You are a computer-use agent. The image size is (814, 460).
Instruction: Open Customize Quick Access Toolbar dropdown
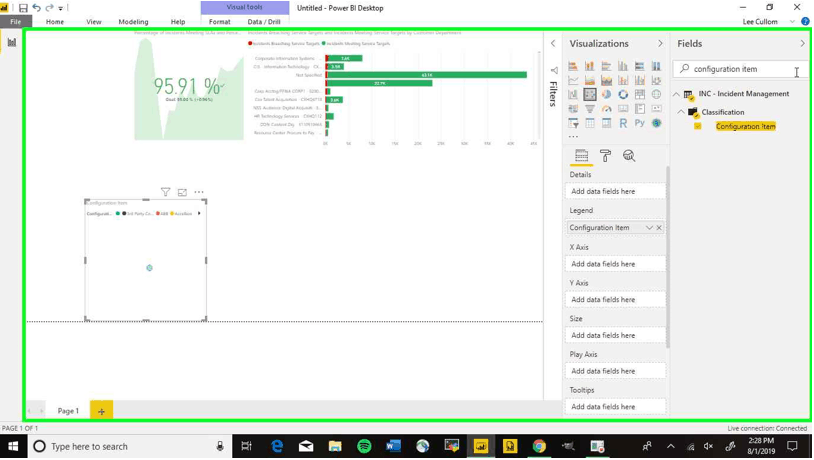tap(61, 8)
